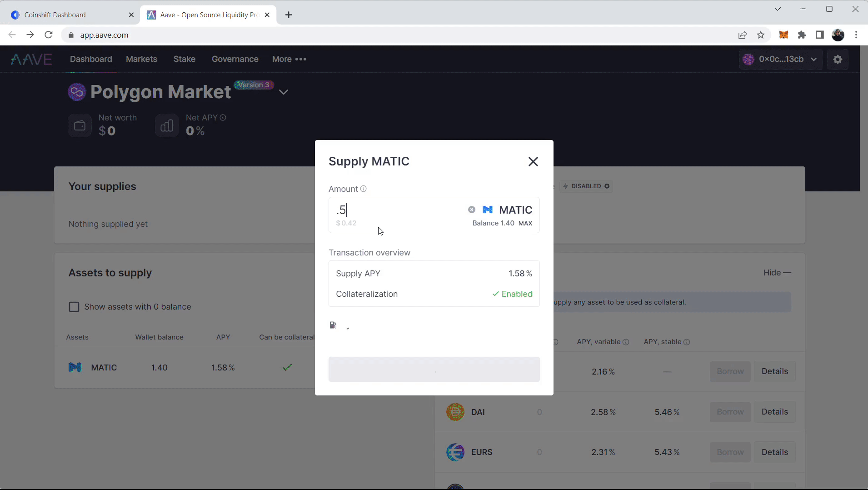Click the DISABLED E-Mode setting toggle
868x490 pixels.
pos(586,186)
